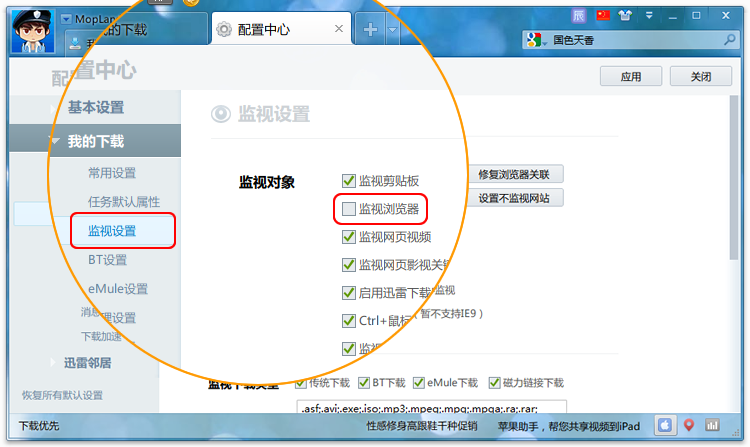Open the Google search engine selector
Screen dimensions: 750x447
(537, 40)
